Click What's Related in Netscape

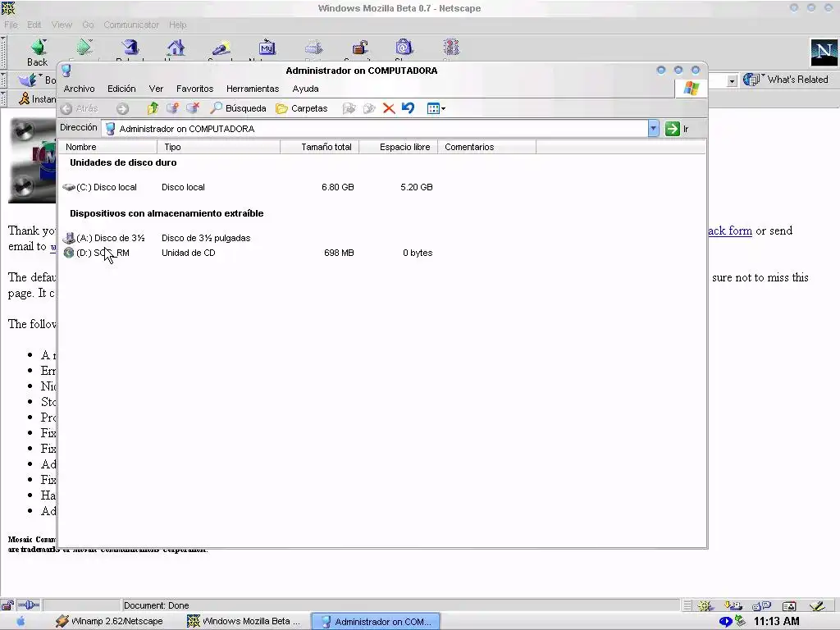(x=787, y=80)
